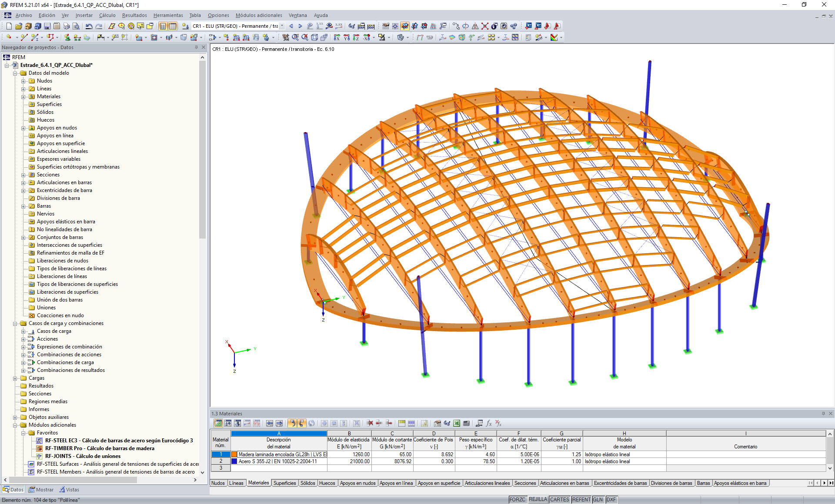The image size is (835, 504).
Task: Unpin the Navegador de proyectos panel
Action: pyautogui.click(x=196, y=47)
